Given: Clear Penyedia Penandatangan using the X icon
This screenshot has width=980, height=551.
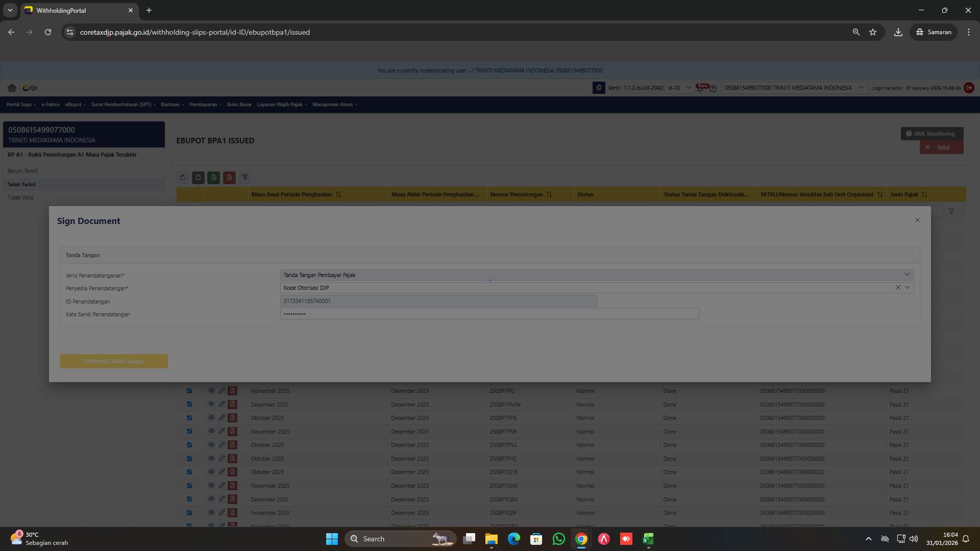Looking at the screenshot, I should 898,287.
